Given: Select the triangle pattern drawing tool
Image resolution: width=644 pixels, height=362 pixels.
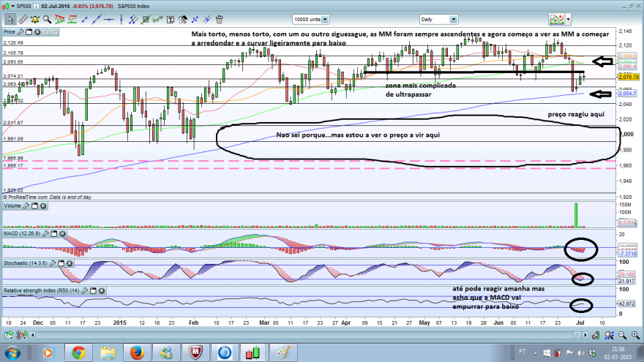Looking at the screenshot, I should coord(59,19).
